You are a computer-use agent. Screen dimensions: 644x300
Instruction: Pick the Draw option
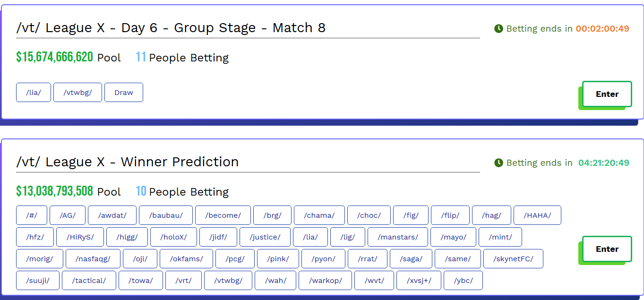123,93
